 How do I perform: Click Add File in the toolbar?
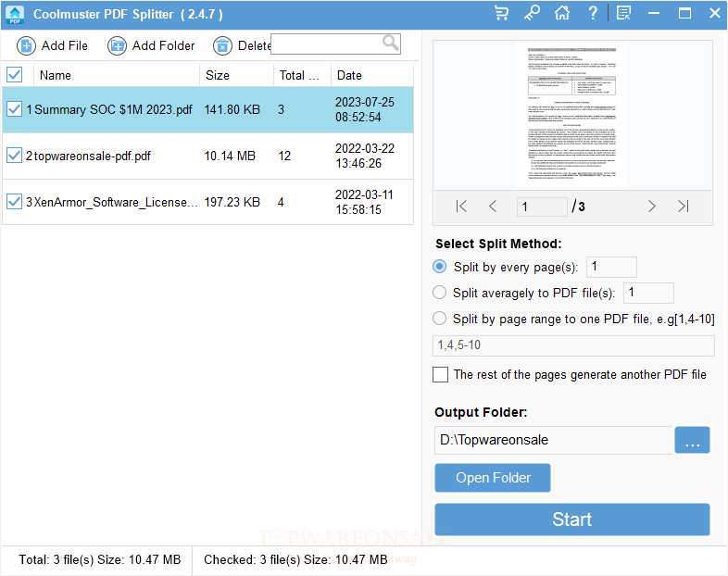coord(52,46)
